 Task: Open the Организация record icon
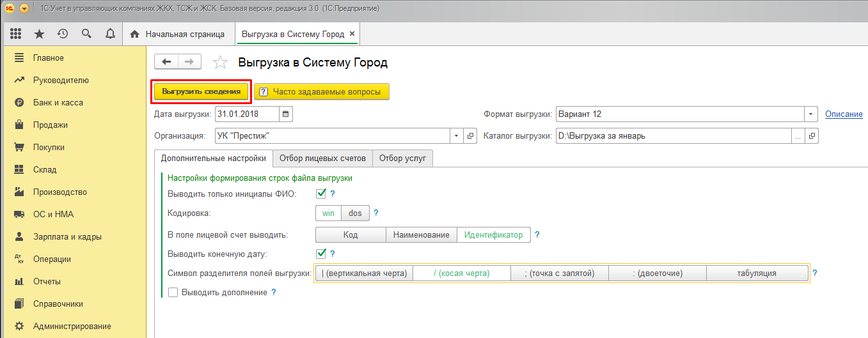470,136
